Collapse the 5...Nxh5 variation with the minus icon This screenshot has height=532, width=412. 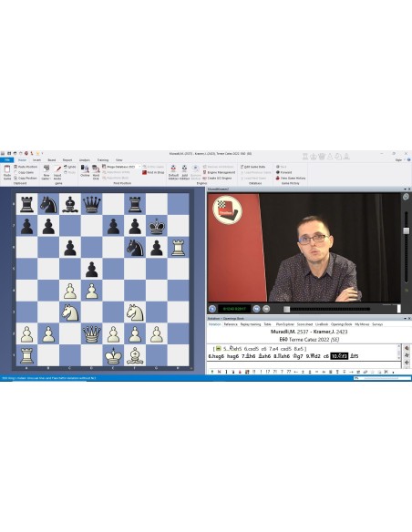tap(218, 349)
